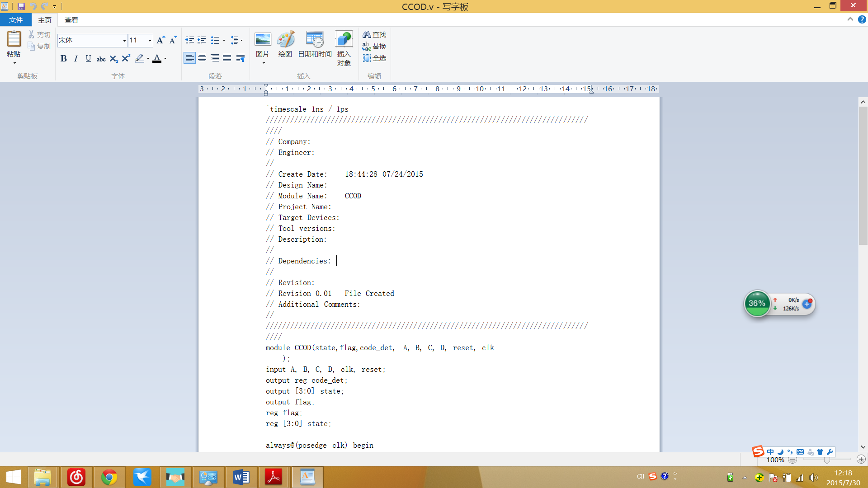Click the 绘图 paint drawing icon
This screenshot has width=868, height=488.
coord(285,40)
